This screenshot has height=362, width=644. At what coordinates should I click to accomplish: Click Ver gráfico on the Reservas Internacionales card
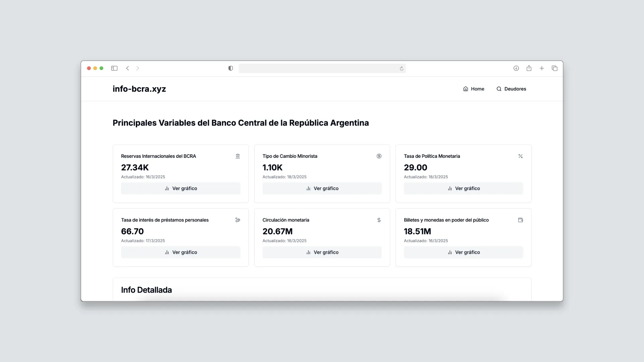tap(180, 188)
